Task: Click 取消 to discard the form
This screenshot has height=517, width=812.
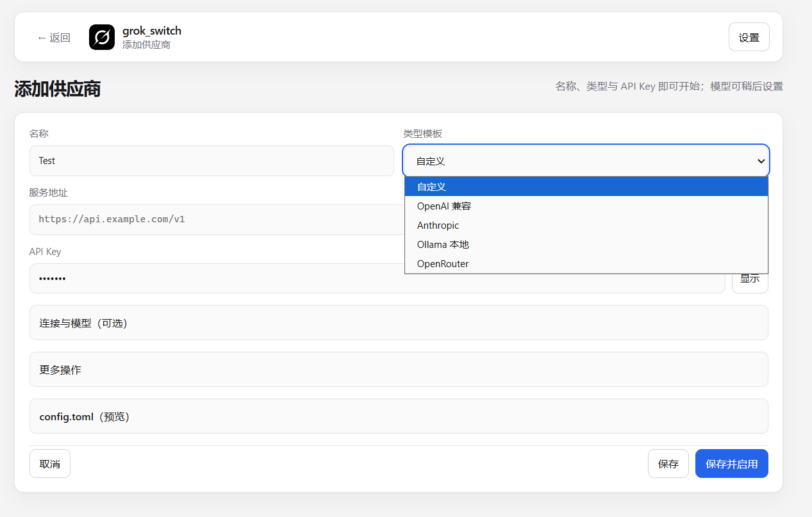Action: (50, 464)
